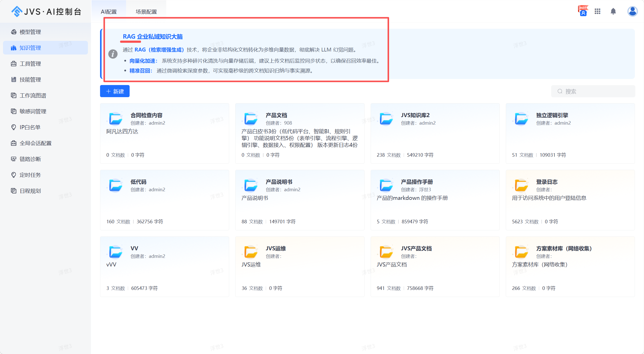Click the 产品说明书 folder icon
Screen dimensions: 644x354
point(251,185)
